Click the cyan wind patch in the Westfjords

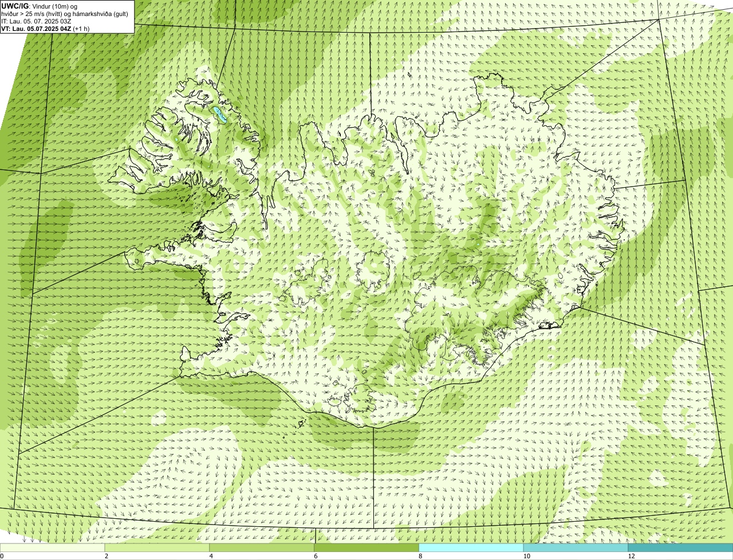219,115
